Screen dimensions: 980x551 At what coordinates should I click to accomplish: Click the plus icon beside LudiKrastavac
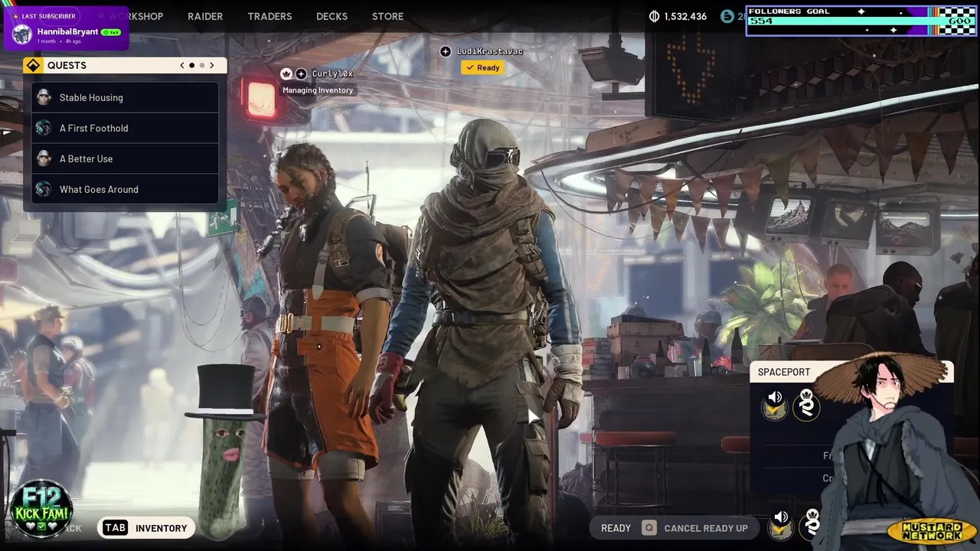tap(446, 51)
